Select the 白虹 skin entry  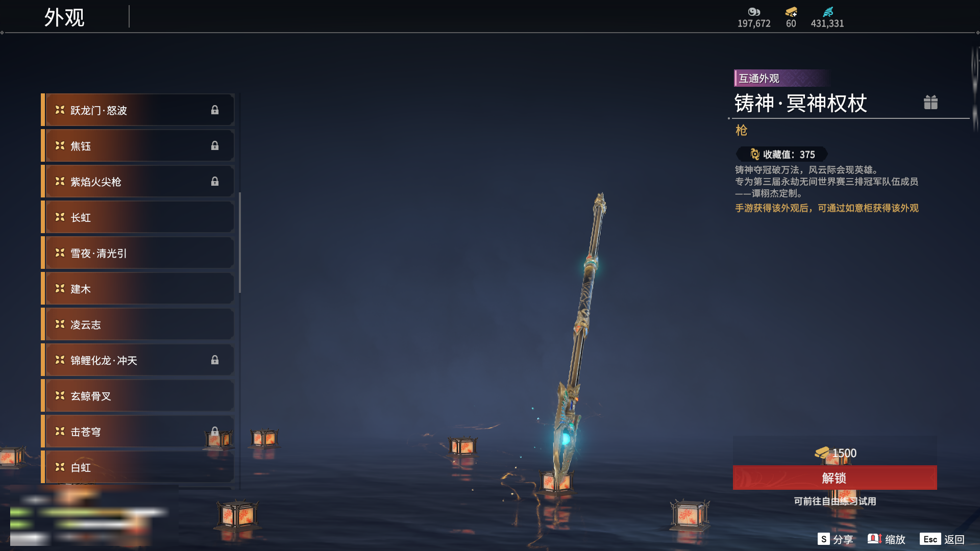pos(138,467)
